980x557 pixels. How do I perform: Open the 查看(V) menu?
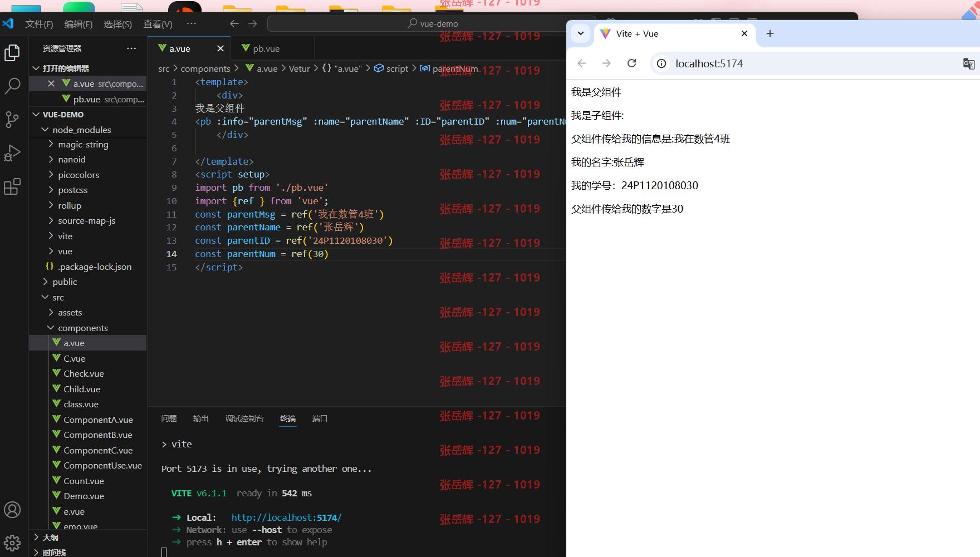pos(158,24)
